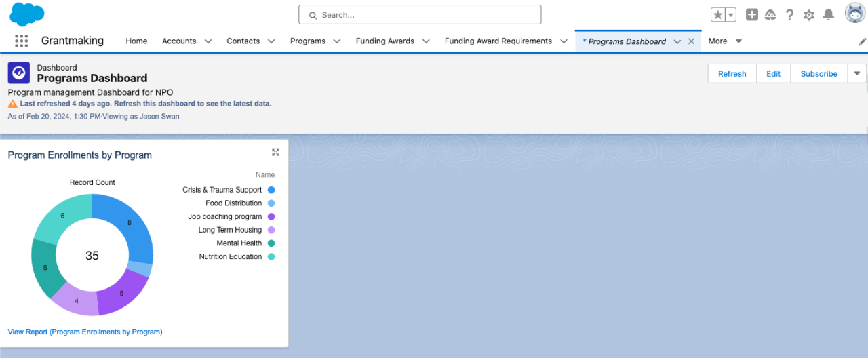Open the Contacts tab

pos(243,41)
